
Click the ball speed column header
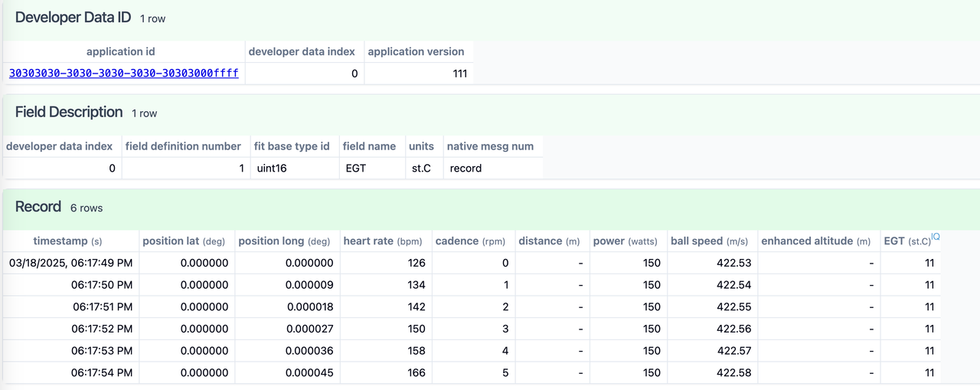coord(709,241)
